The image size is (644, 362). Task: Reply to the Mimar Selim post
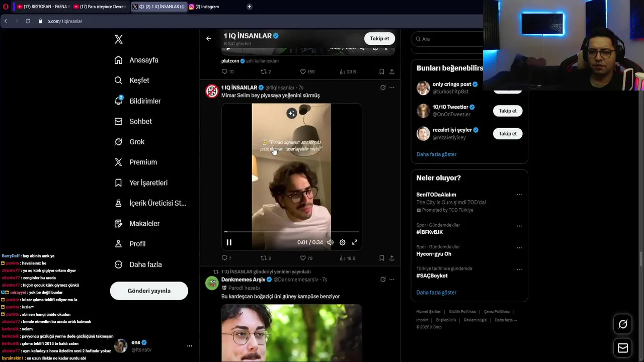[226, 258]
